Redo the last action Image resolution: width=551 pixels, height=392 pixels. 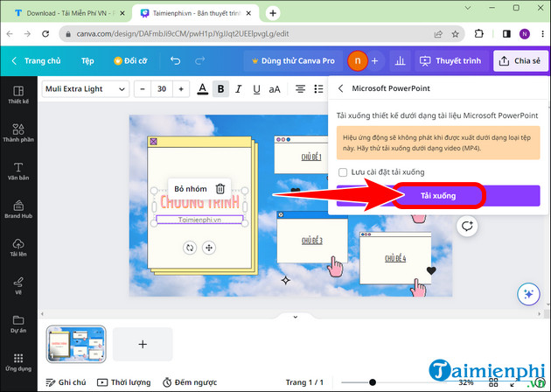(199, 61)
